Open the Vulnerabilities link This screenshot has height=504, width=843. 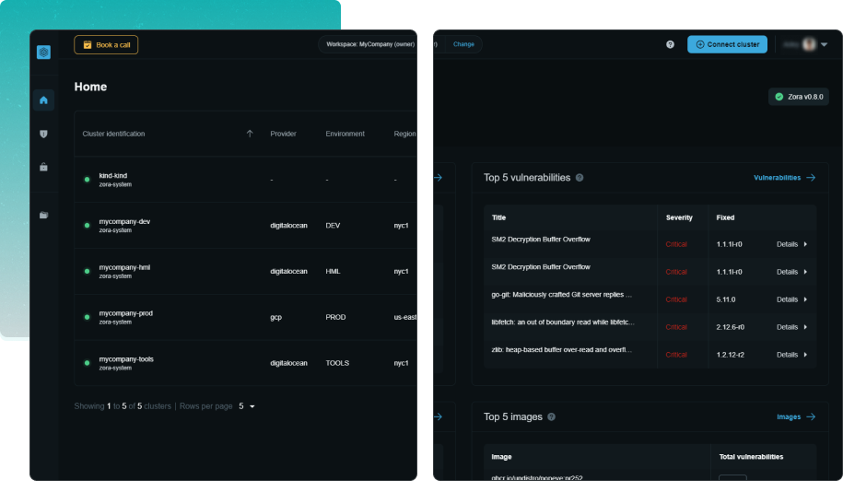click(x=784, y=178)
